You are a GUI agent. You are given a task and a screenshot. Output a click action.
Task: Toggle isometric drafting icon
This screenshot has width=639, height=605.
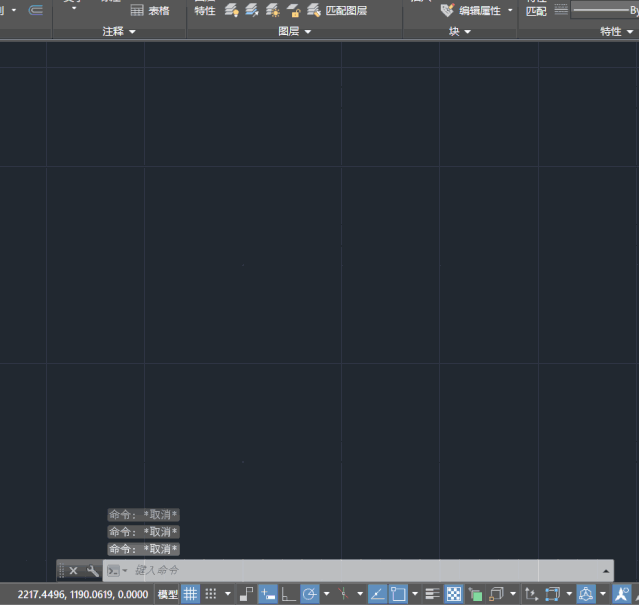pos(344,594)
